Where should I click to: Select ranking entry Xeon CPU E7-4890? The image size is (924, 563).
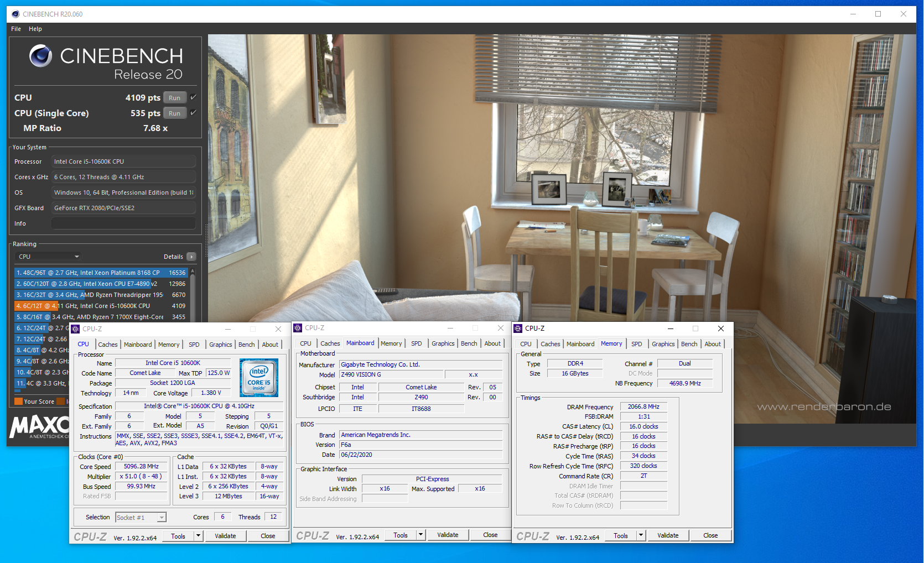(101, 284)
